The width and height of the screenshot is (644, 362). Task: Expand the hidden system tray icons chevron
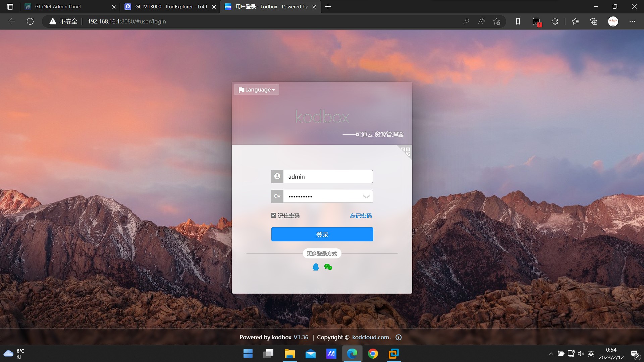[x=551, y=354]
